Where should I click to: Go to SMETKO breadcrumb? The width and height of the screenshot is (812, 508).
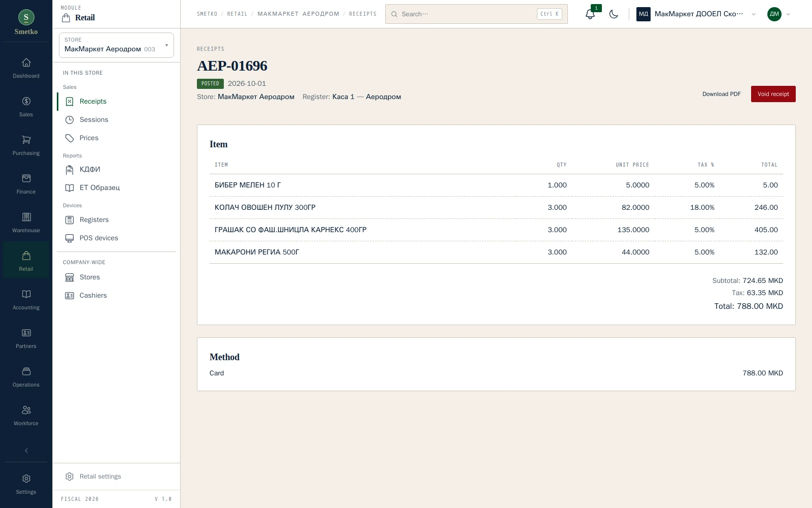coord(207,14)
